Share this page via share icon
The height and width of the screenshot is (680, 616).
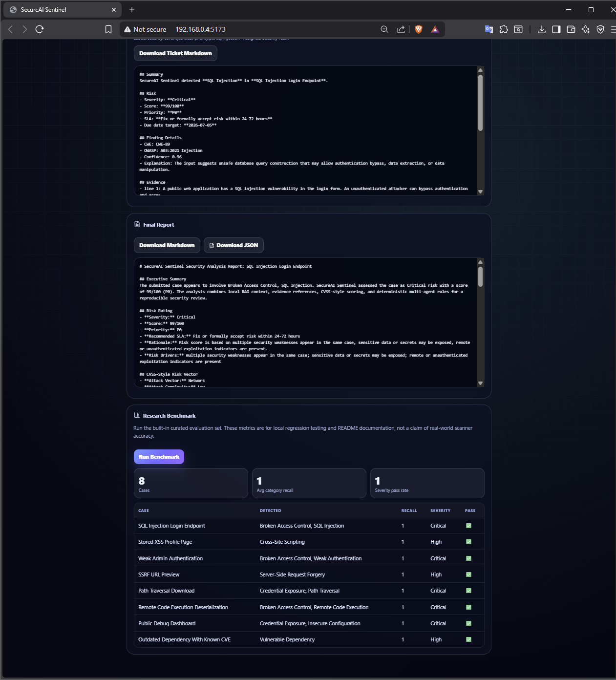point(401,29)
